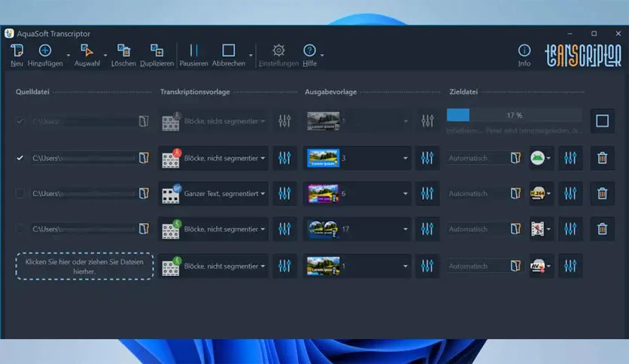Open output template dropdown in drop-zone row

tap(357, 265)
